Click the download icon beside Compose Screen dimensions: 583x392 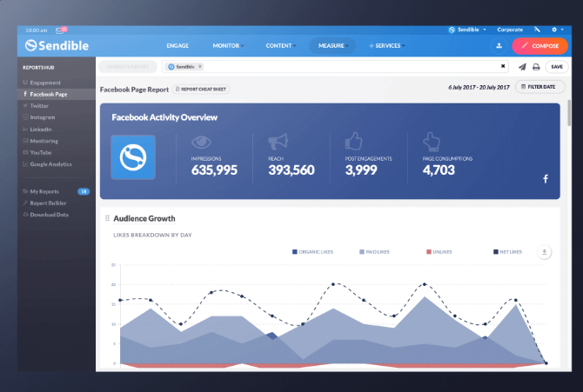tap(499, 46)
